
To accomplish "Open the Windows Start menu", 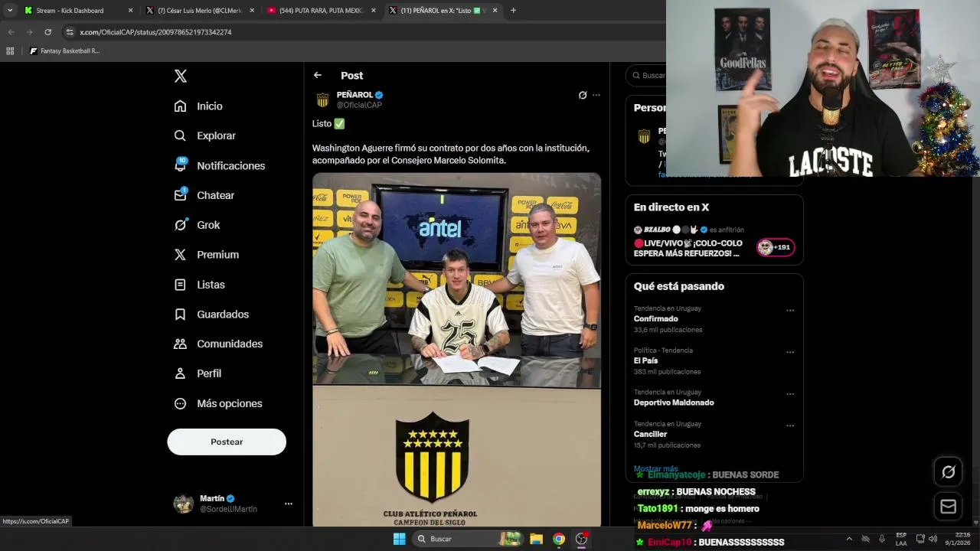I will tap(399, 539).
